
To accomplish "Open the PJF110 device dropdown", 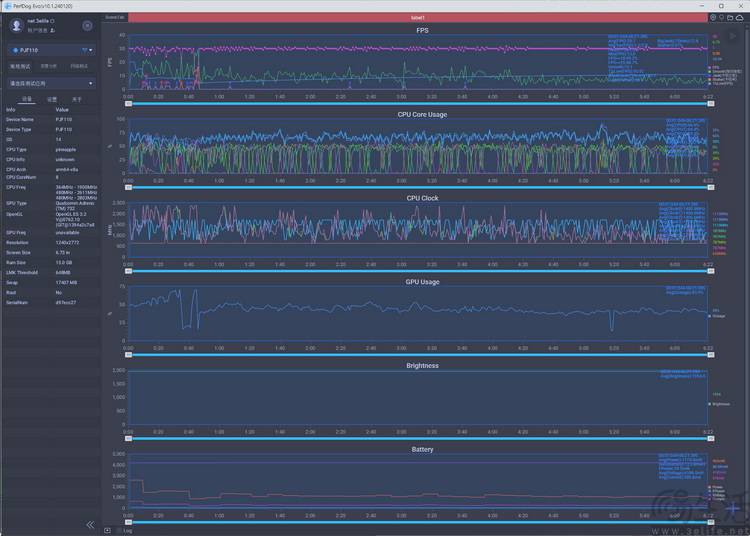I will (x=51, y=50).
